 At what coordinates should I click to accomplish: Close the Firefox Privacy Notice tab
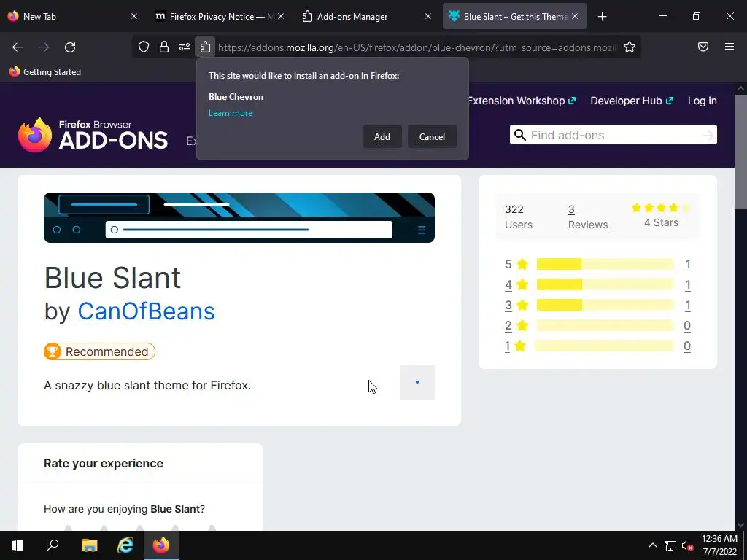tap(281, 17)
